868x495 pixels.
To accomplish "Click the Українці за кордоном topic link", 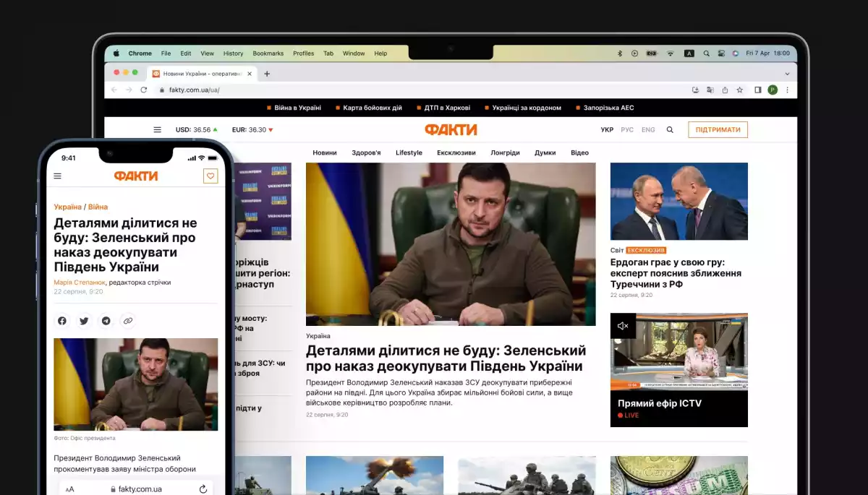I will coord(527,108).
